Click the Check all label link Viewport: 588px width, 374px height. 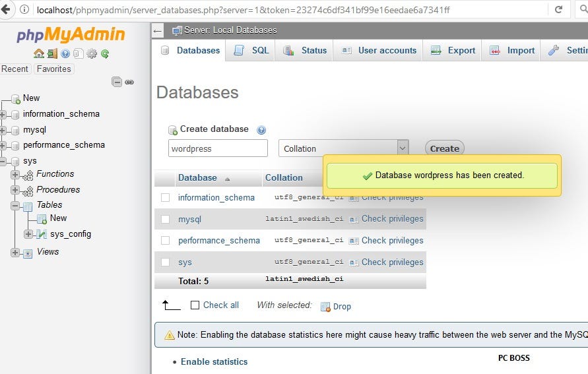221,305
